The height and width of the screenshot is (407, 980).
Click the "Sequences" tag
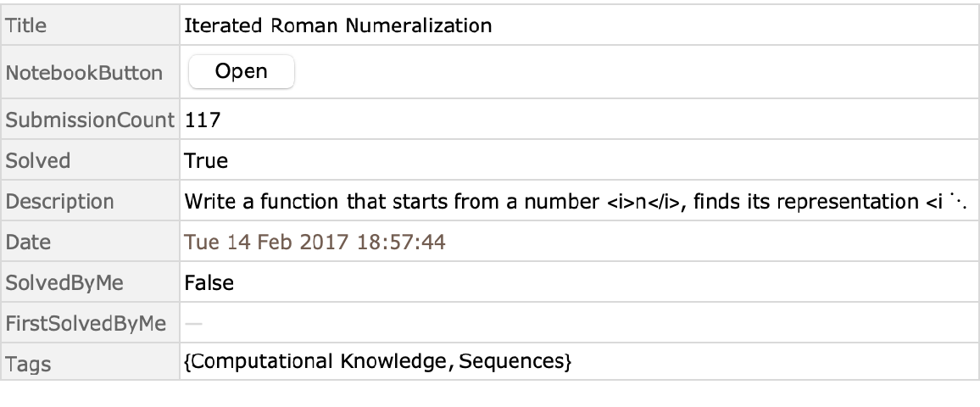pyautogui.click(x=522, y=365)
